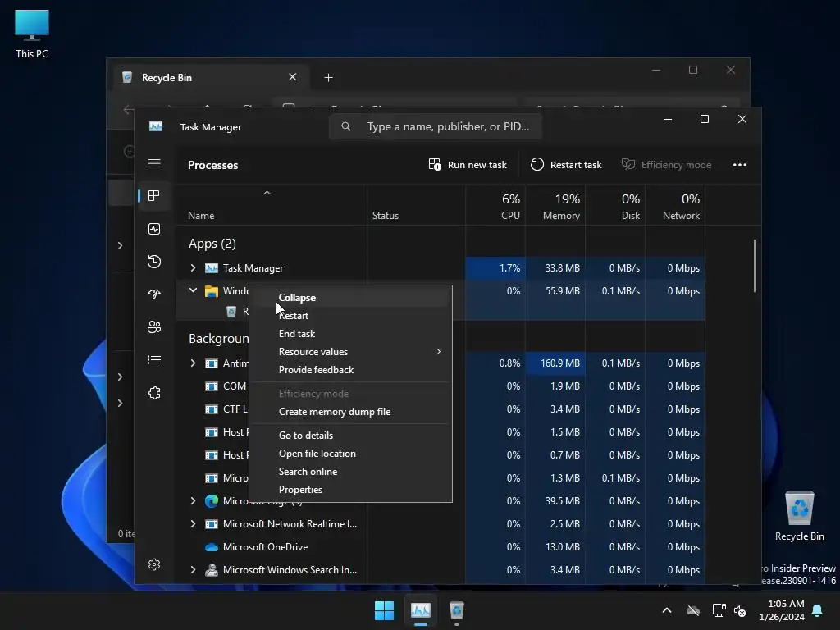This screenshot has width=840, height=630.
Task: Open the Users page icon in sidebar
Action: click(154, 326)
